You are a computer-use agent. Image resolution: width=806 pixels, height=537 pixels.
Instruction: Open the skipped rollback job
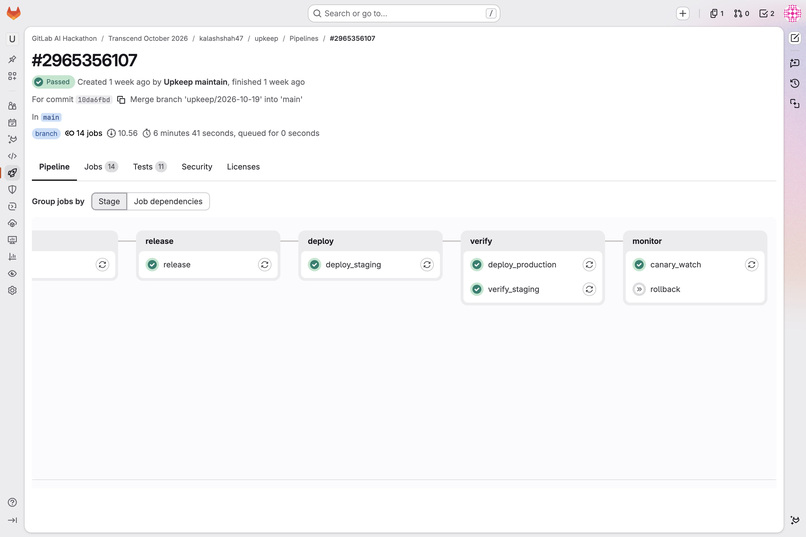tap(665, 289)
